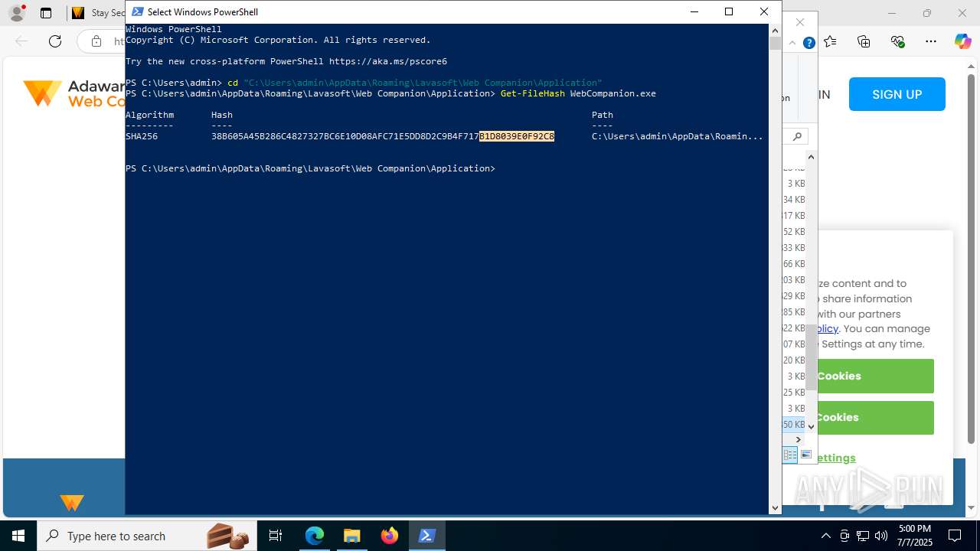Click File Explorer list scroll up arrow
980x551 pixels.
point(811,157)
